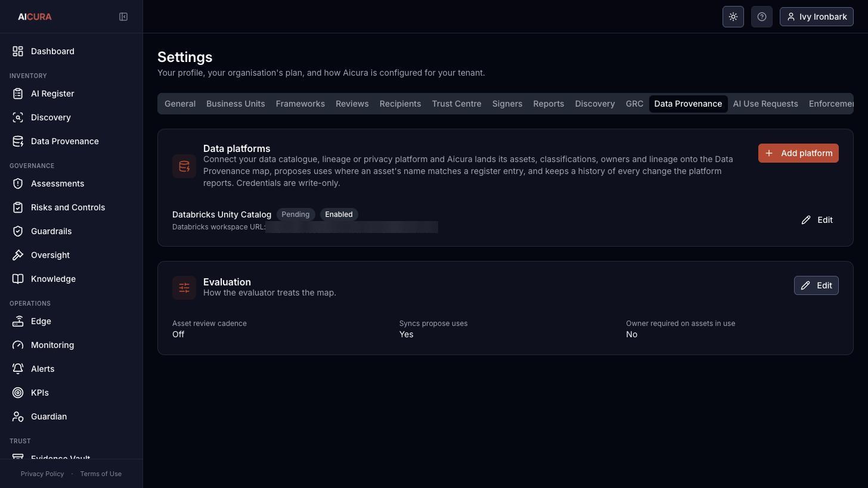Open help via question mark icon
868x488 pixels.
[x=762, y=17]
